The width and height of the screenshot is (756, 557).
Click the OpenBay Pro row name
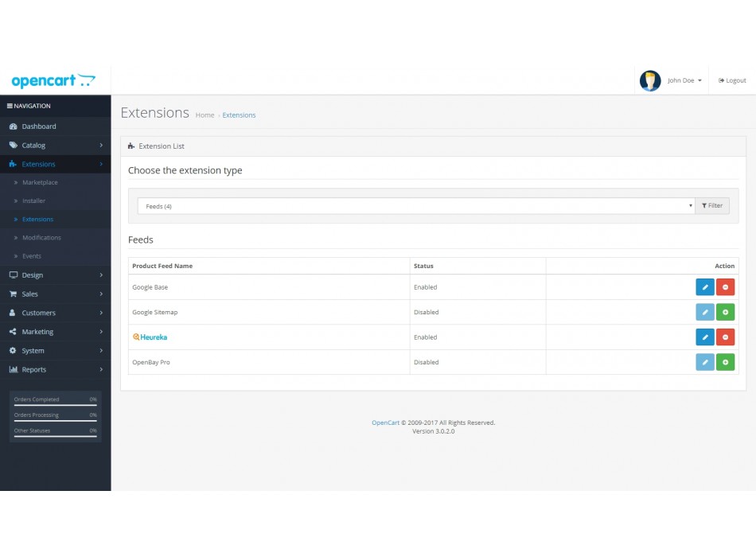tap(151, 362)
